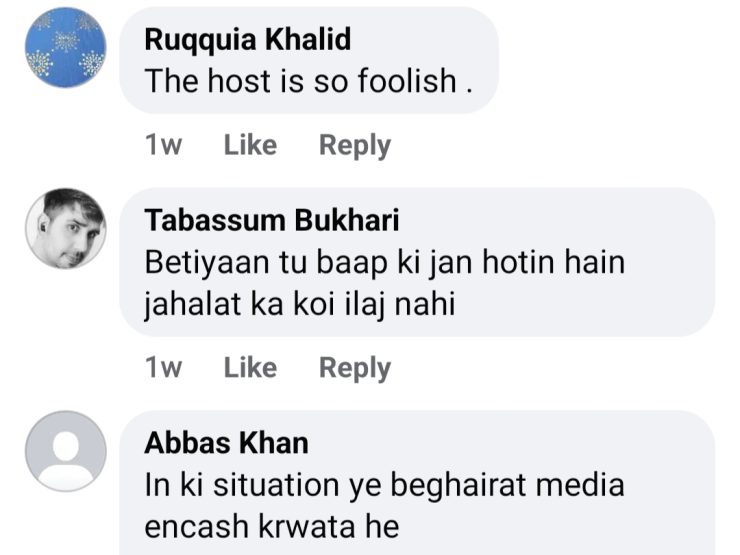This screenshot has width=740, height=555.
Task: Reply to Tabassum Bukhari's comment
Action: [x=354, y=368]
